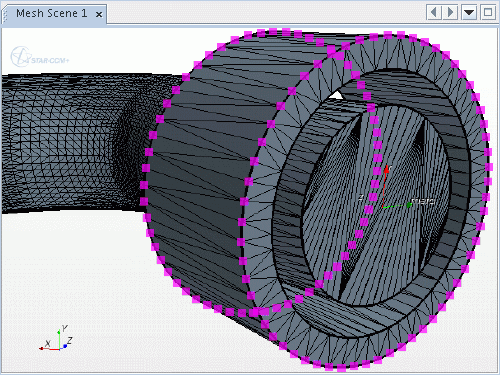Click the local coordinate system origin

(x=384, y=207)
